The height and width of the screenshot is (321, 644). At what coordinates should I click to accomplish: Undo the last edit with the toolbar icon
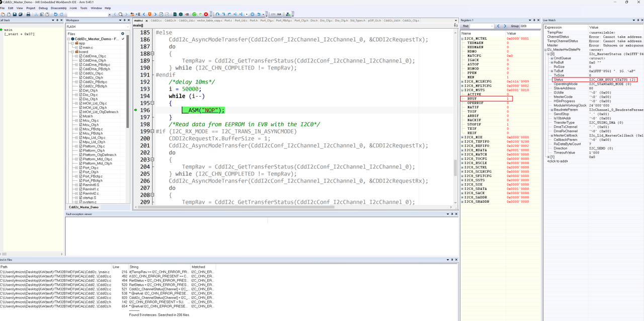55,14
